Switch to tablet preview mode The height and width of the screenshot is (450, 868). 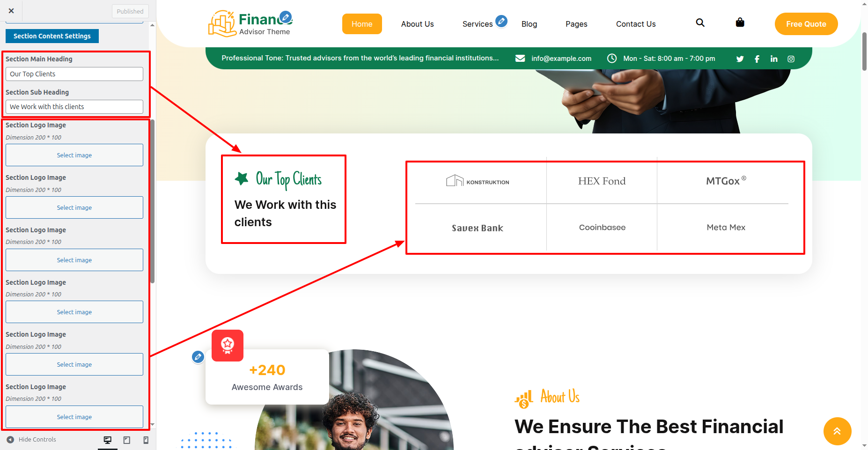click(127, 440)
